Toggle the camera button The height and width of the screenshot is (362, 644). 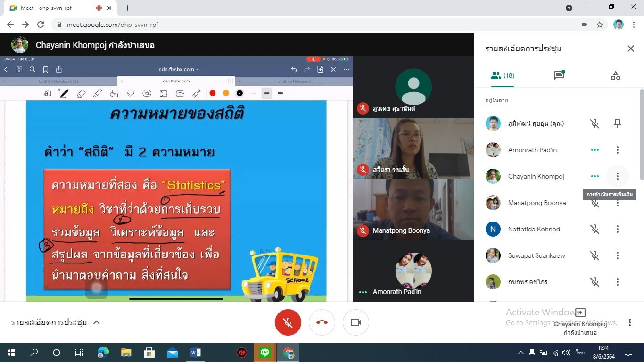(355, 322)
